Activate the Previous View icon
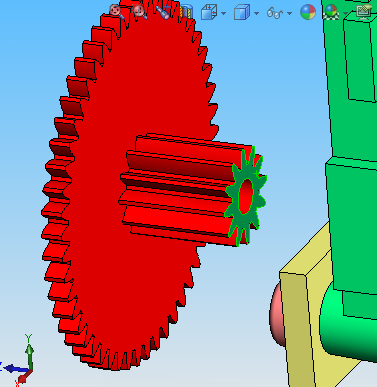This screenshot has height=387, width=377. [163, 12]
